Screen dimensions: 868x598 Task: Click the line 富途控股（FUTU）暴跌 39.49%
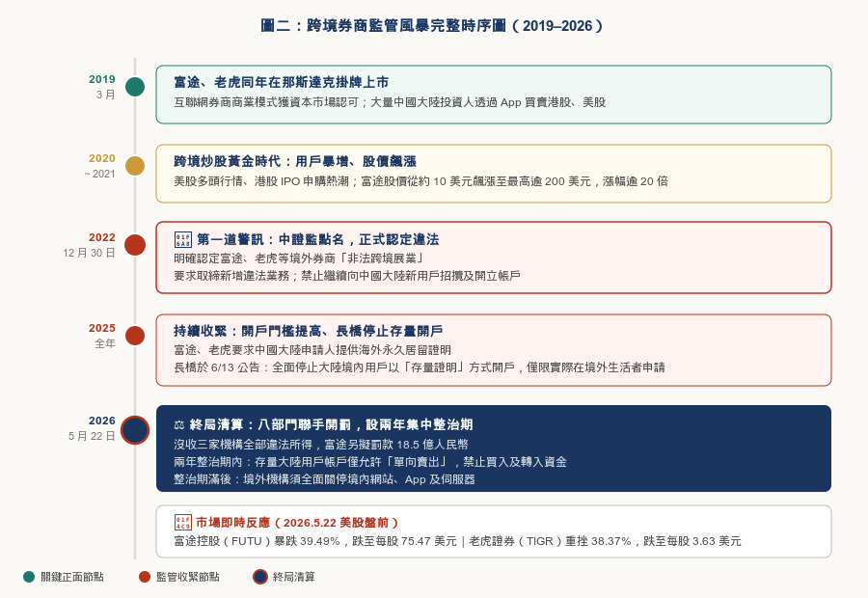[x=457, y=541]
